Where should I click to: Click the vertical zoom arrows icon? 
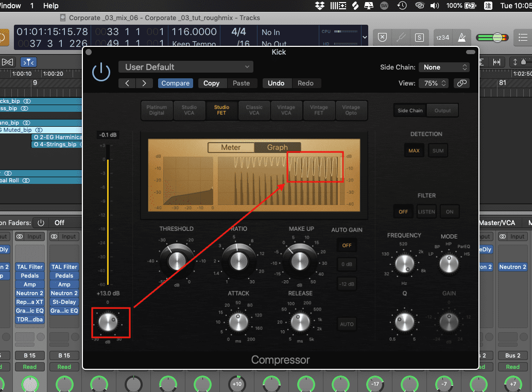tap(515, 62)
